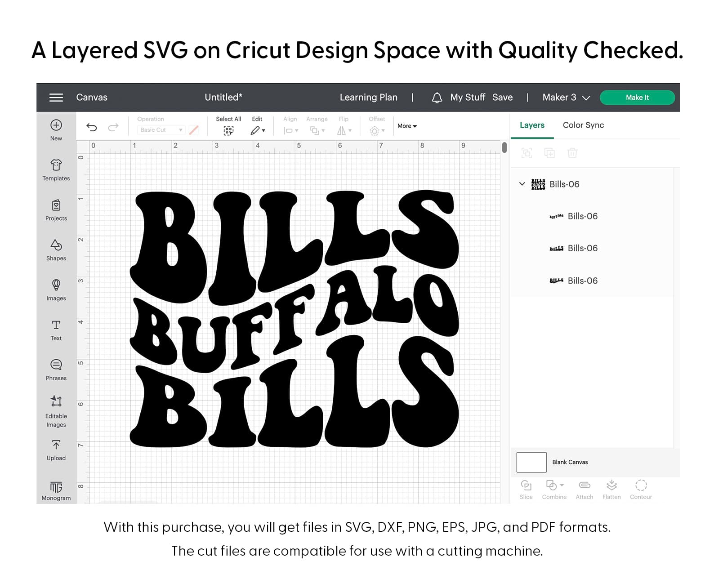Collapse the Bills-06 layer group
This screenshot has height=588, width=714.
coord(522,184)
